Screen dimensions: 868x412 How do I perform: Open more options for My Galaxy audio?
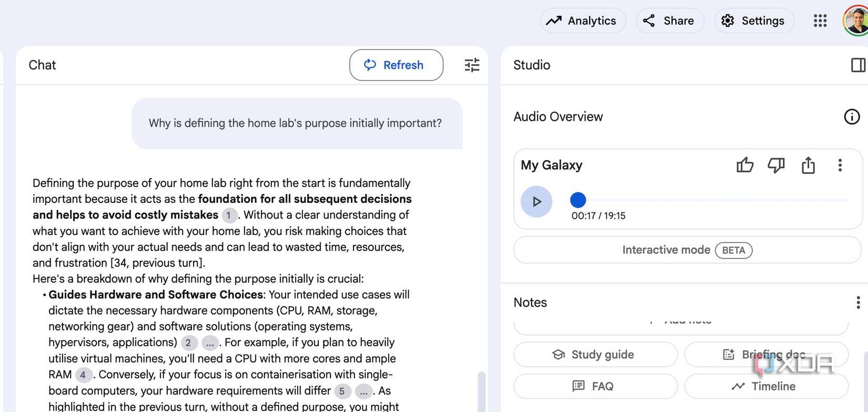840,166
